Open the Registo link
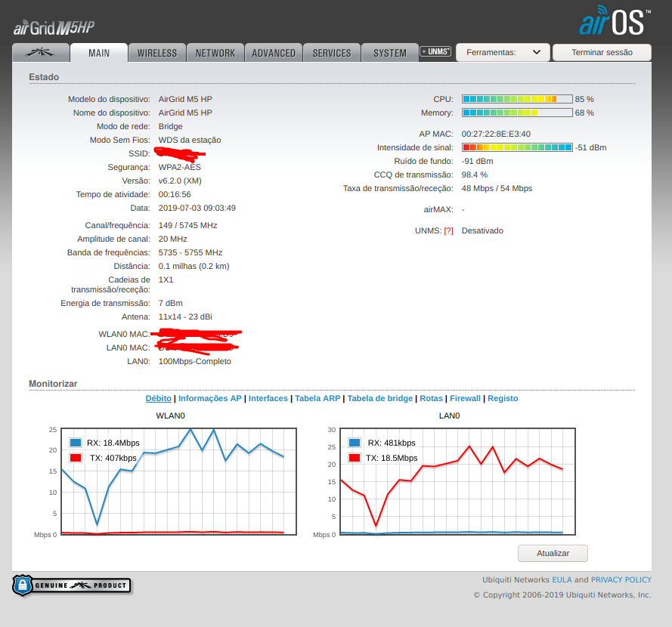This screenshot has height=627, width=672. [x=503, y=398]
